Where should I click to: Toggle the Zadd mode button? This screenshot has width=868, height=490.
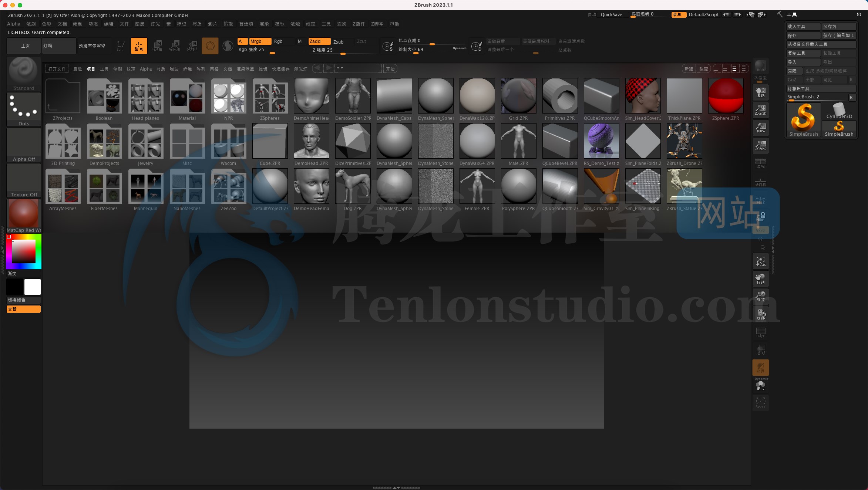(x=319, y=41)
